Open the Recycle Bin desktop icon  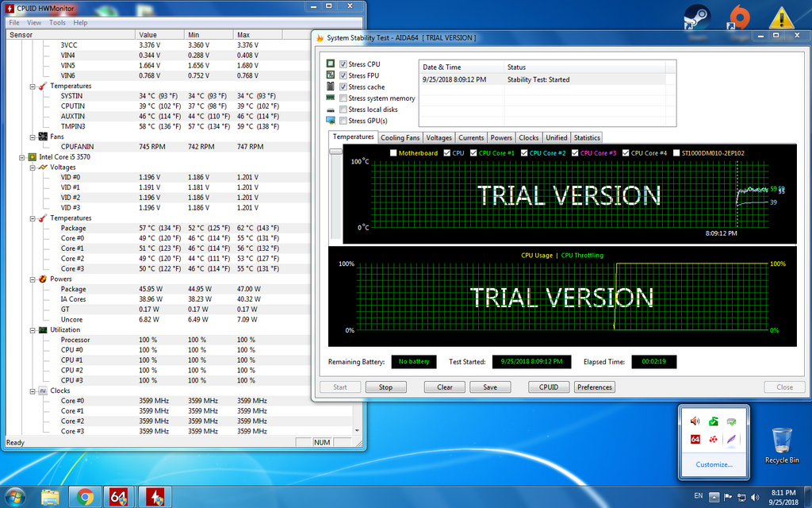point(782,444)
